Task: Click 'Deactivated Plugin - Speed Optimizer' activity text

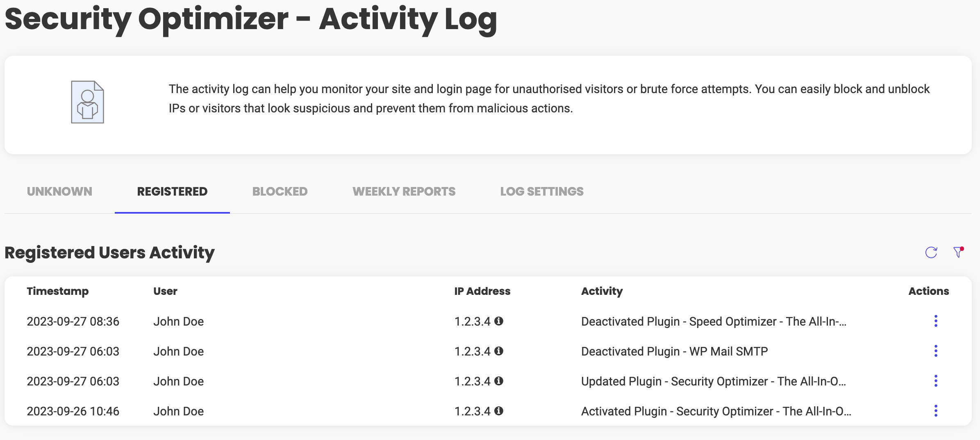Action: (714, 321)
